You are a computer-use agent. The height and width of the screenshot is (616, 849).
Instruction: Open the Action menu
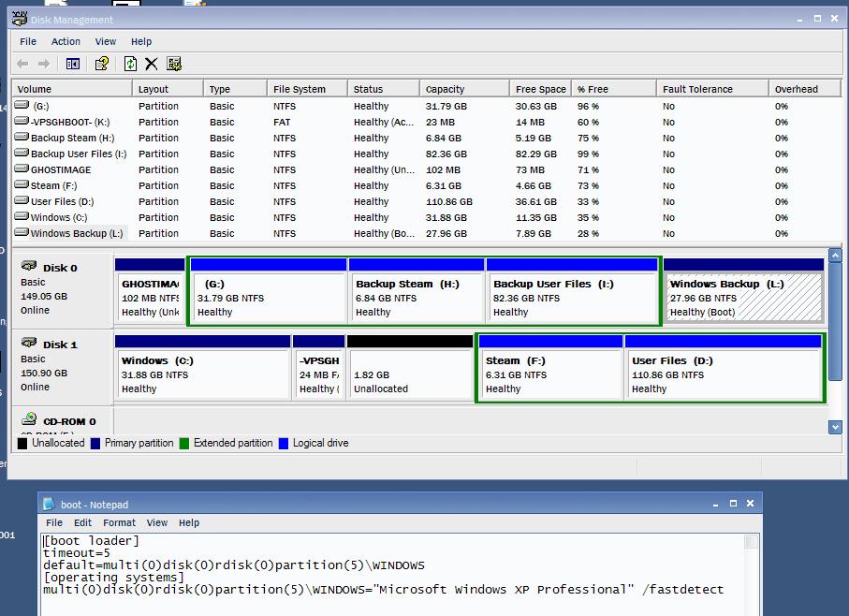tap(66, 41)
